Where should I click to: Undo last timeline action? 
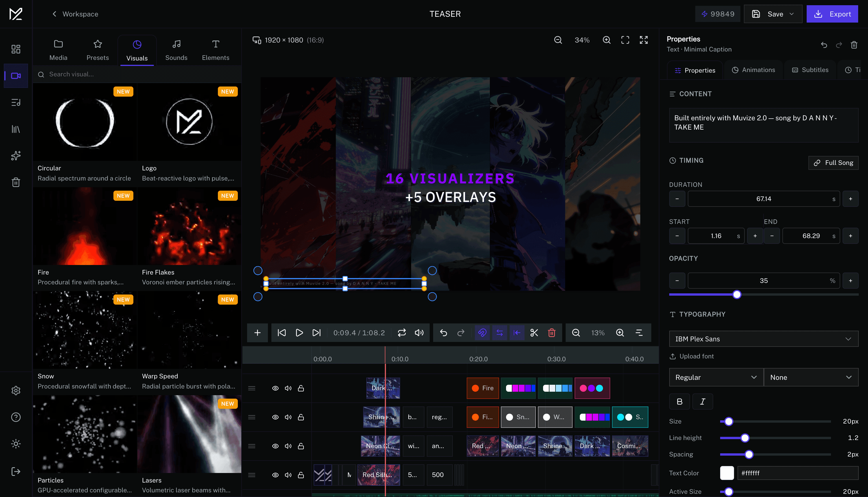[x=443, y=332]
